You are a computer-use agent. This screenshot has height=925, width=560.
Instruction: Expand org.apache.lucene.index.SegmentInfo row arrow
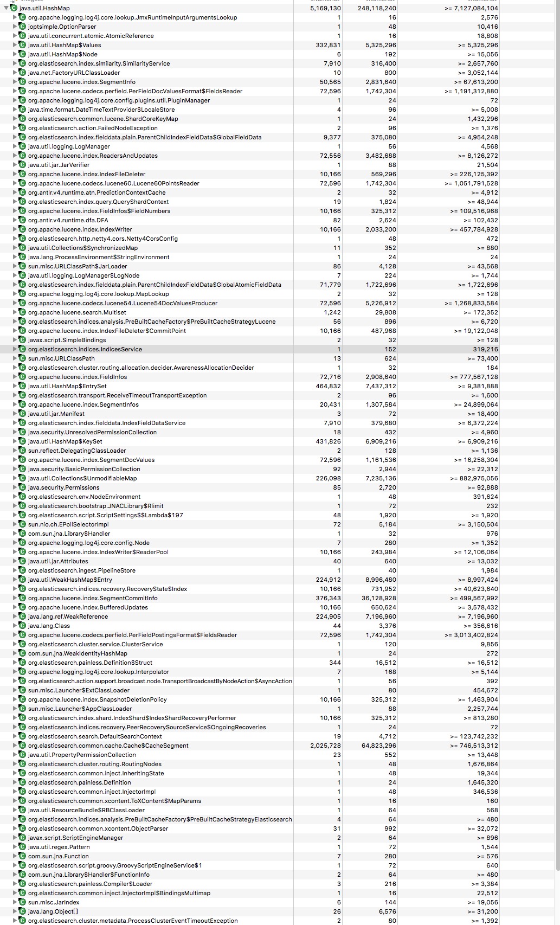coord(15,82)
